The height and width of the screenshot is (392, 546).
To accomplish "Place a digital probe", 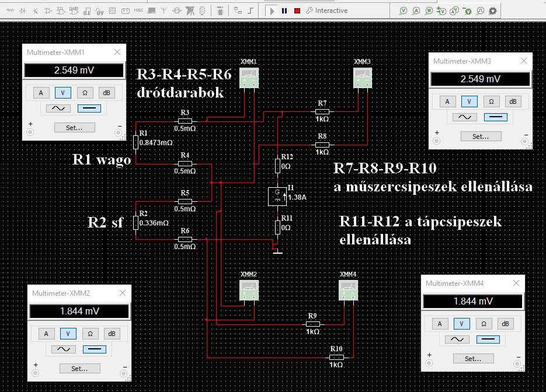I will (480, 10).
